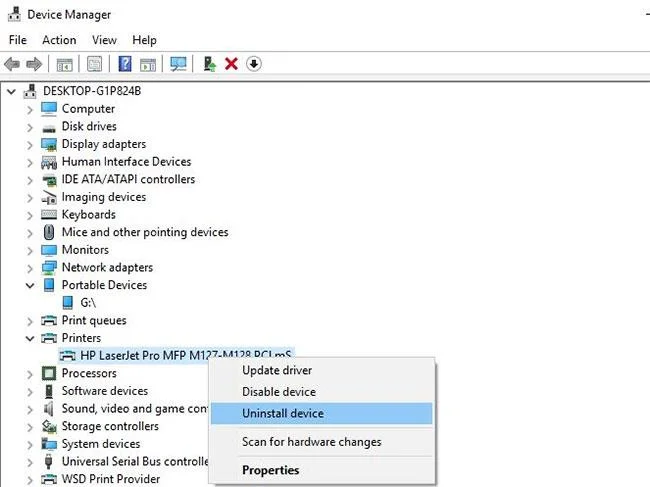650x487 pixels.
Task: Open Properties from the context menu
Action: [x=321, y=470]
